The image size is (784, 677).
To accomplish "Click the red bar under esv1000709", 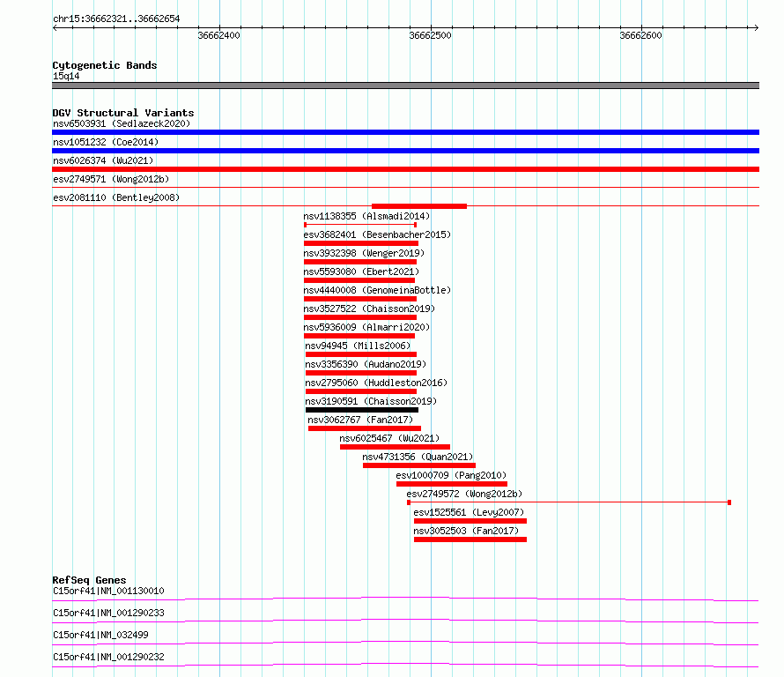I will point(452,484).
